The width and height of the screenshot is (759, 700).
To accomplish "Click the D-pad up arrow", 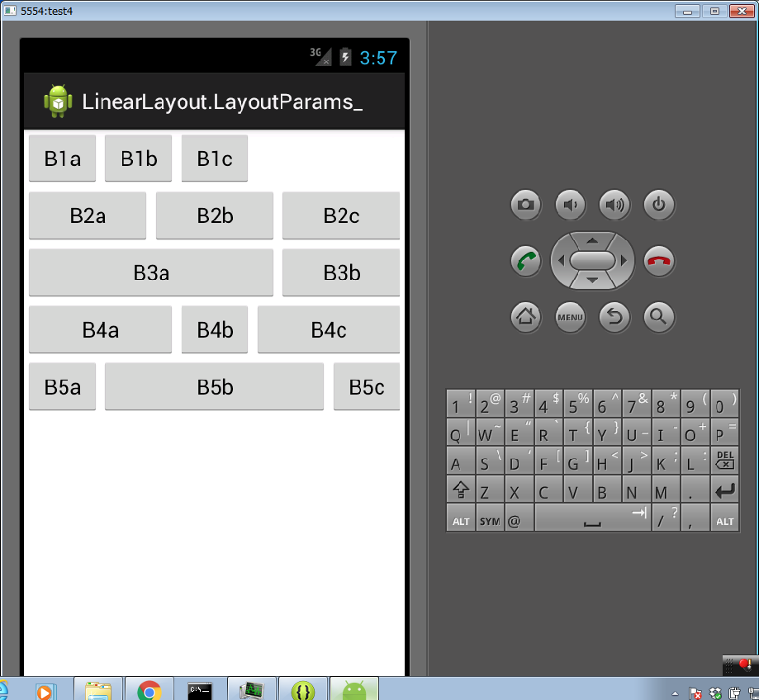I will 592,241.
